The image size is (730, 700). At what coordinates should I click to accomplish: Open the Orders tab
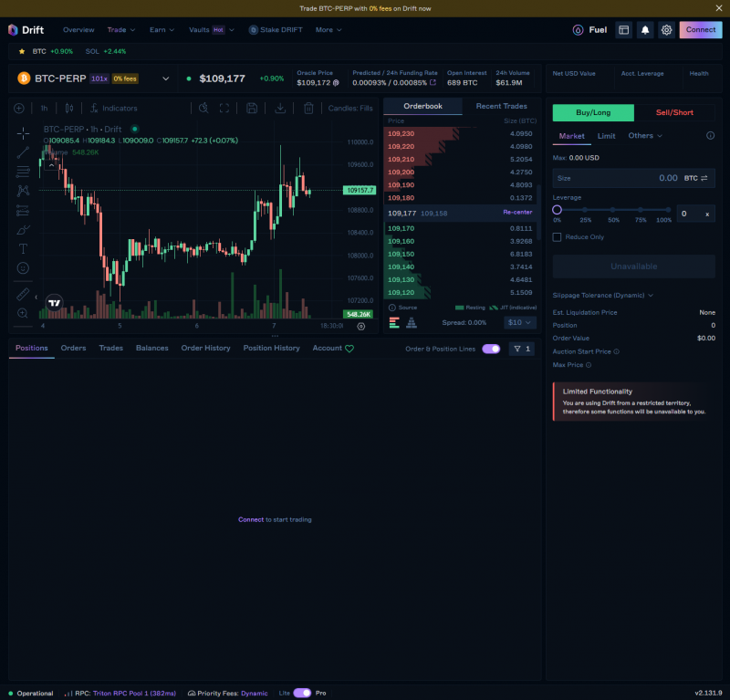tap(73, 348)
